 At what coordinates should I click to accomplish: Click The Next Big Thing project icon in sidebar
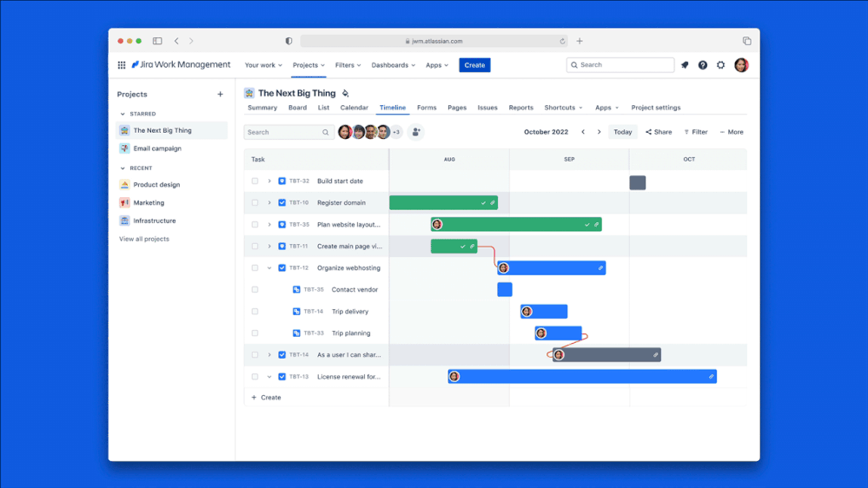124,130
